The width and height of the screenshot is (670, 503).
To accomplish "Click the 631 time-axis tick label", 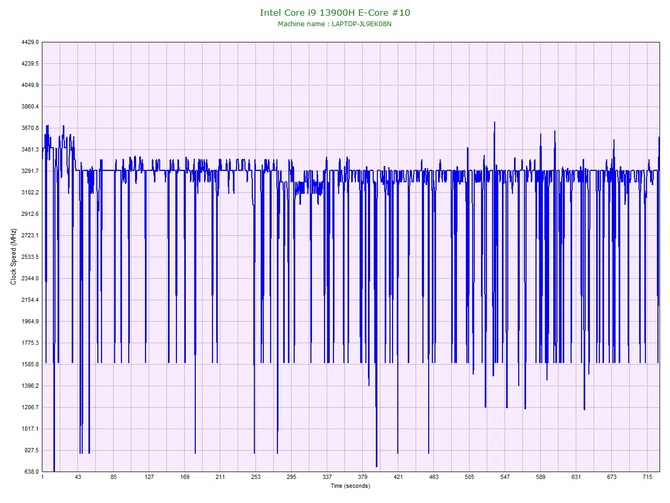I will [576, 477].
